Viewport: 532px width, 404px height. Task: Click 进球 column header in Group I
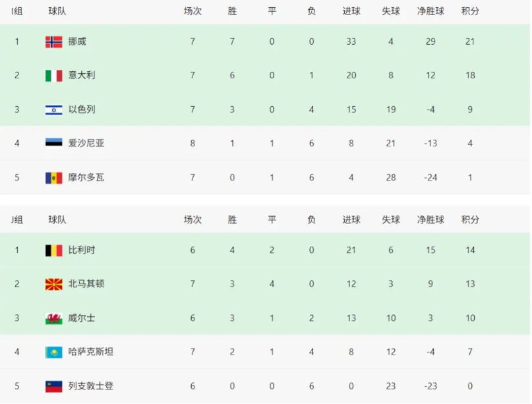click(x=351, y=11)
